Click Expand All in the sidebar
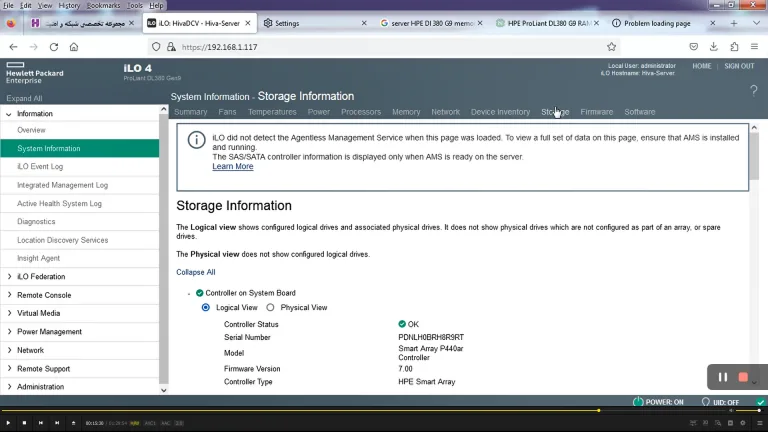This screenshot has height=432, width=768. [24, 98]
